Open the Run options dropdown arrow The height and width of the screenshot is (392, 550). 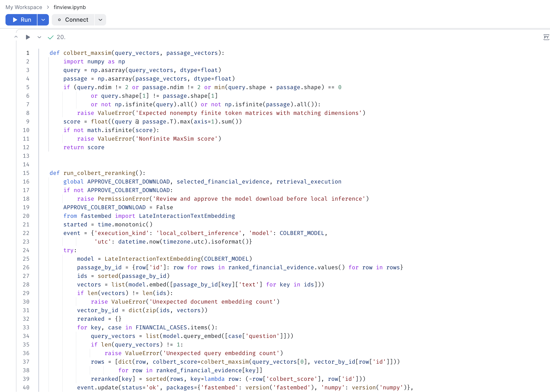tap(43, 20)
